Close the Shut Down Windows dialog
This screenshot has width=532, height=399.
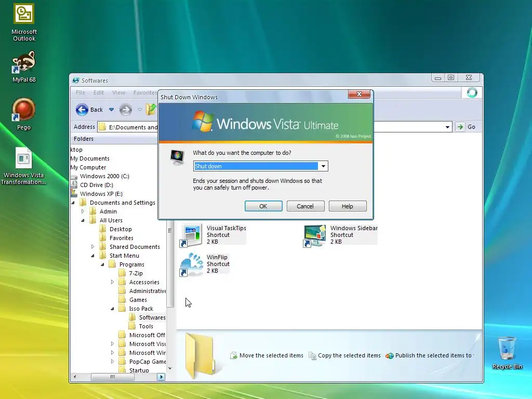click(x=359, y=94)
